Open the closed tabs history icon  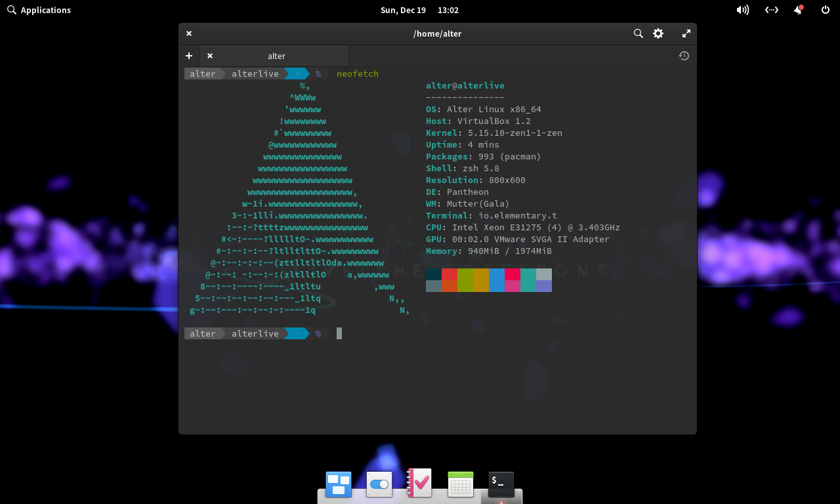pos(684,56)
